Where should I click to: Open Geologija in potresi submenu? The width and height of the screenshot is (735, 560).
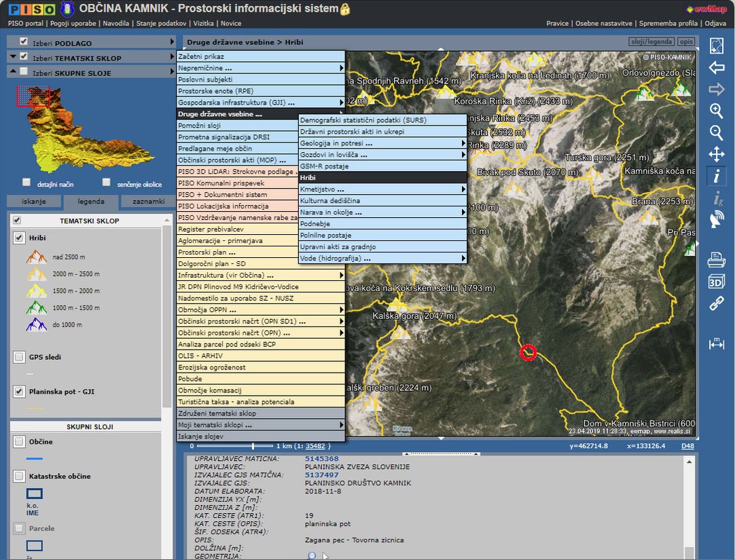(x=382, y=143)
